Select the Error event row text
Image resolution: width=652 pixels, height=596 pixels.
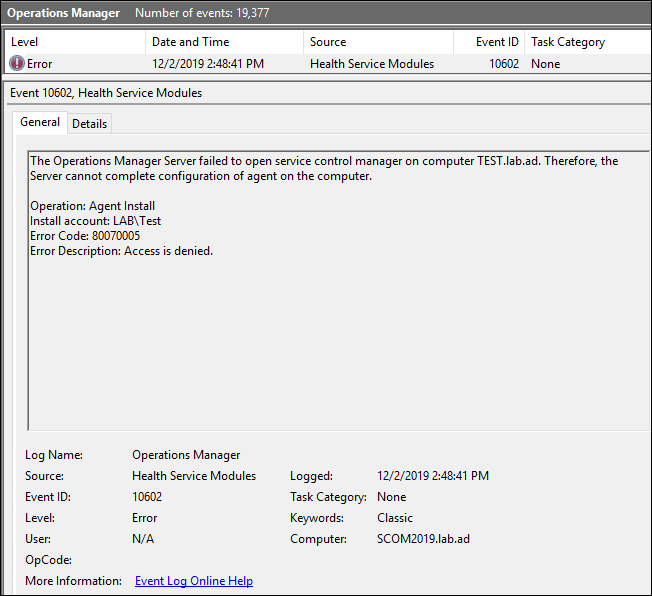[40, 64]
